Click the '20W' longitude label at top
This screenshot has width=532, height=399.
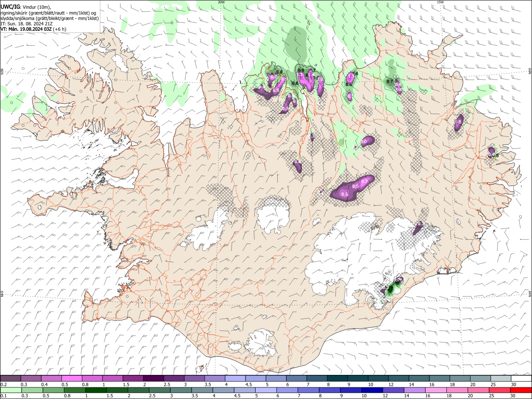221,2
